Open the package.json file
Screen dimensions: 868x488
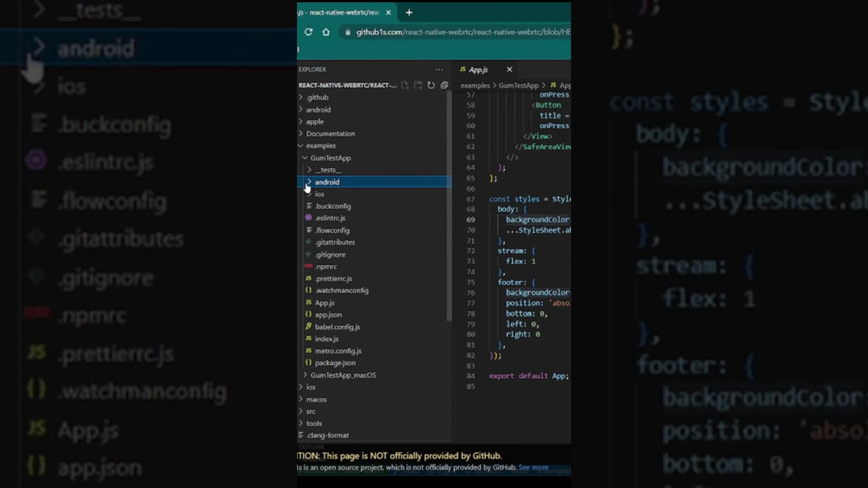(374, 363)
